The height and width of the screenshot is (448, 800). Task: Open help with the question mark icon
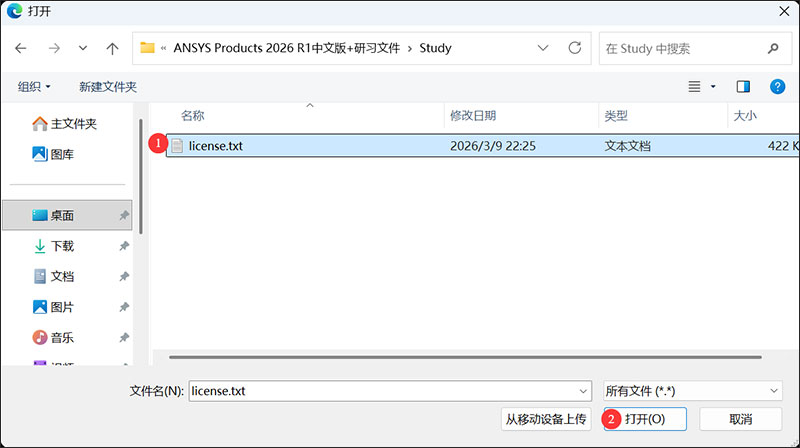pyautogui.click(x=777, y=87)
